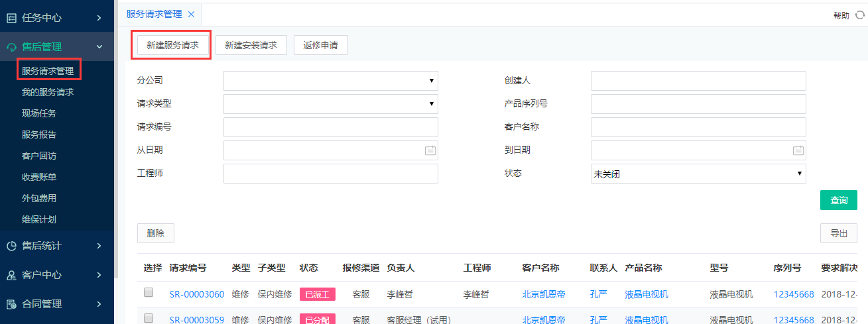Click the refresh icon next to 帮助
Image resolution: width=868 pixels, height=324 pixels.
[859, 15]
